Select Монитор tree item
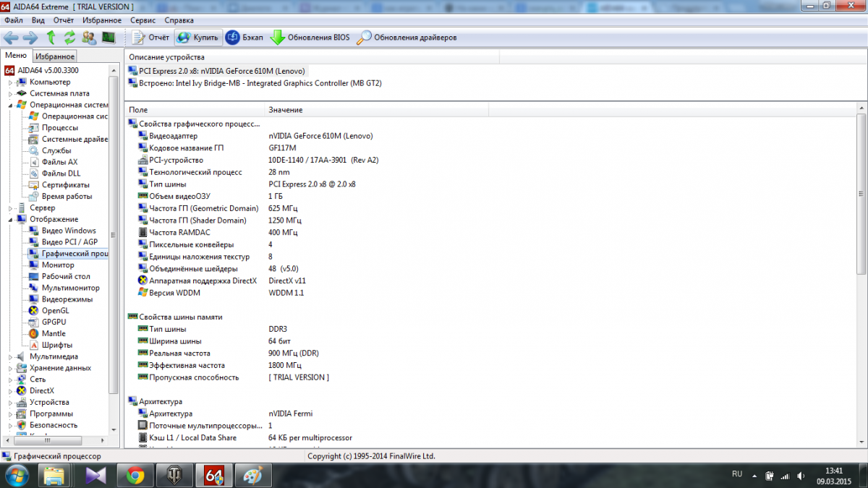Viewport: 868px width, 488px height. (58, 265)
